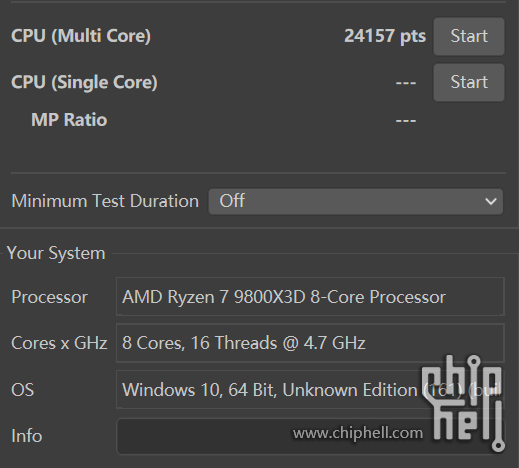Screen dimensions: 519x468
Task: Click the Your System section header
Action: (56, 253)
